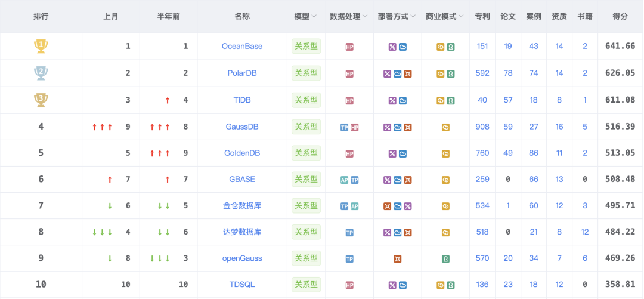Click the 得分 column header
644x299 pixels.
point(620,17)
